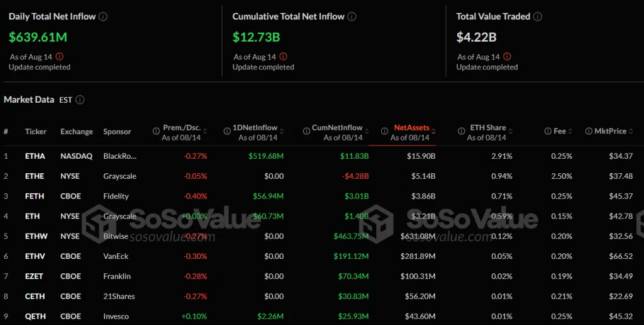
Task: Open the ETHE ticker row
Action: coord(322,176)
